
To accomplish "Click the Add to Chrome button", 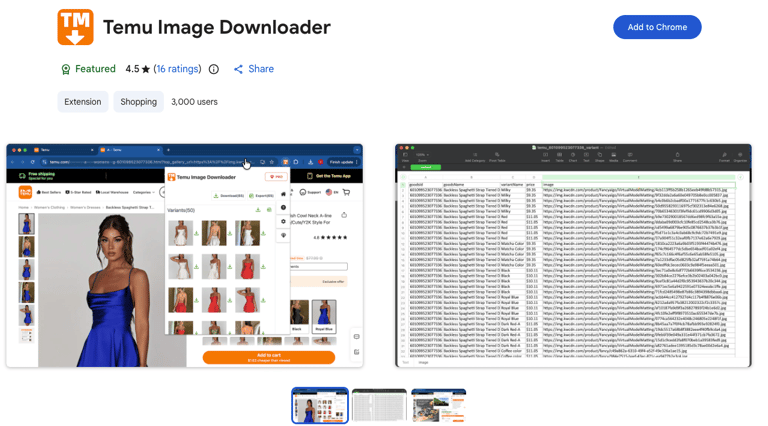I will coord(657,27).
